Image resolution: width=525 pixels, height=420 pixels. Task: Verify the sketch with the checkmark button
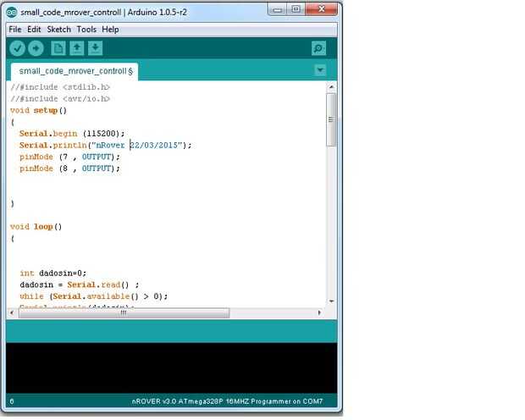[x=18, y=48]
